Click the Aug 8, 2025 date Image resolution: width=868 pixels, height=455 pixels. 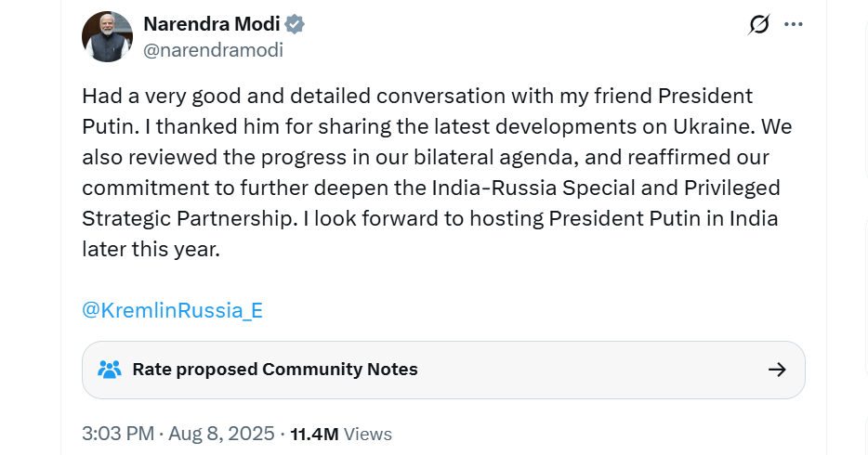point(221,434)
